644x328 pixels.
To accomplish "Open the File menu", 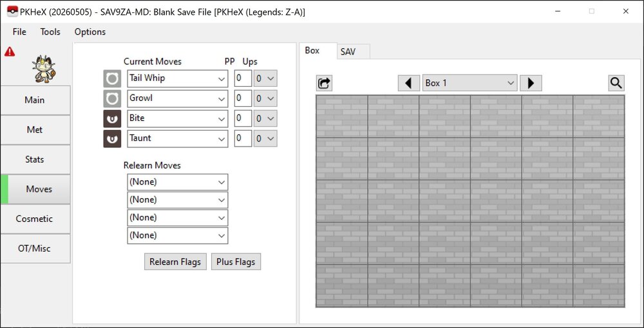I will [19, 32].
